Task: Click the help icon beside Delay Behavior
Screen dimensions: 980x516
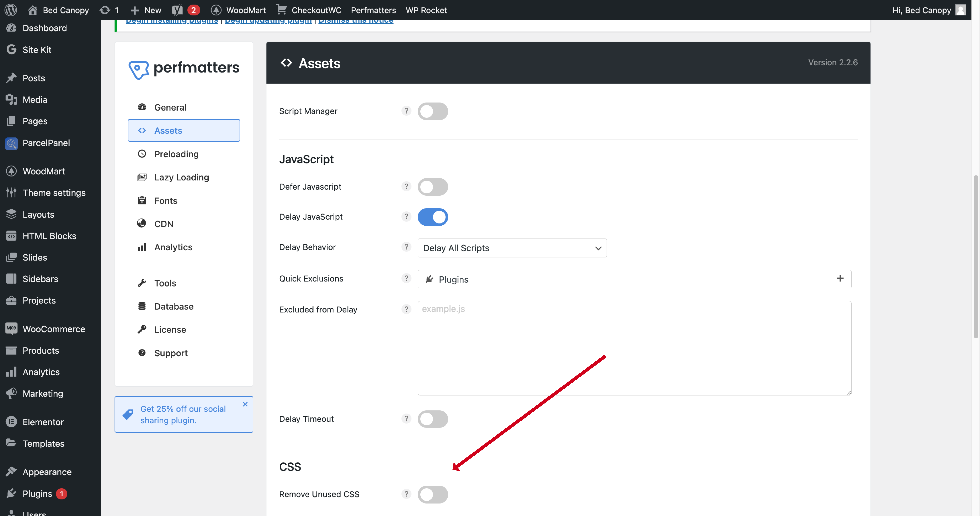Action: (x=406, y=247)
